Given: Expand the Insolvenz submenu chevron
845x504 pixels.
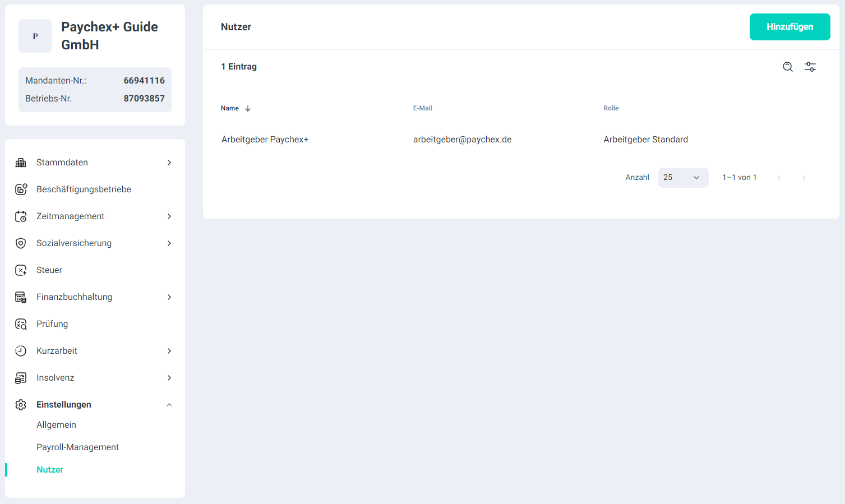Looking at the screenshot, I should coord(169,378).
